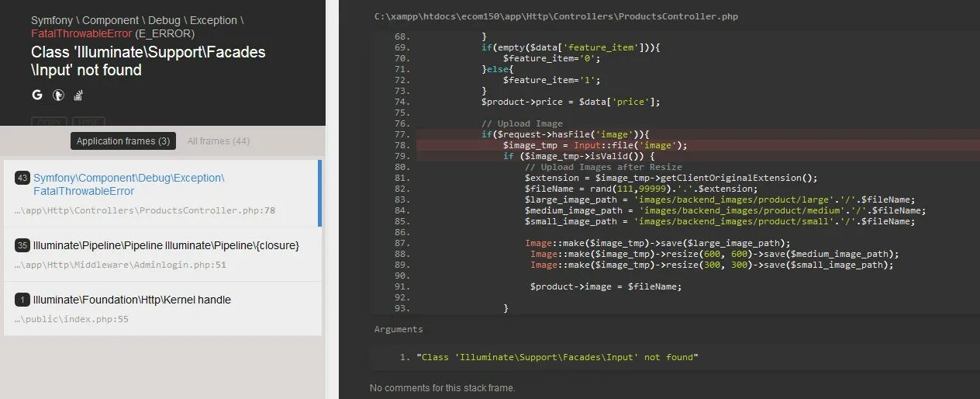Viewport: 980px width, 399px height.
Task: Click the partially hidden COPY button
Action: click(x=49, y=122)
